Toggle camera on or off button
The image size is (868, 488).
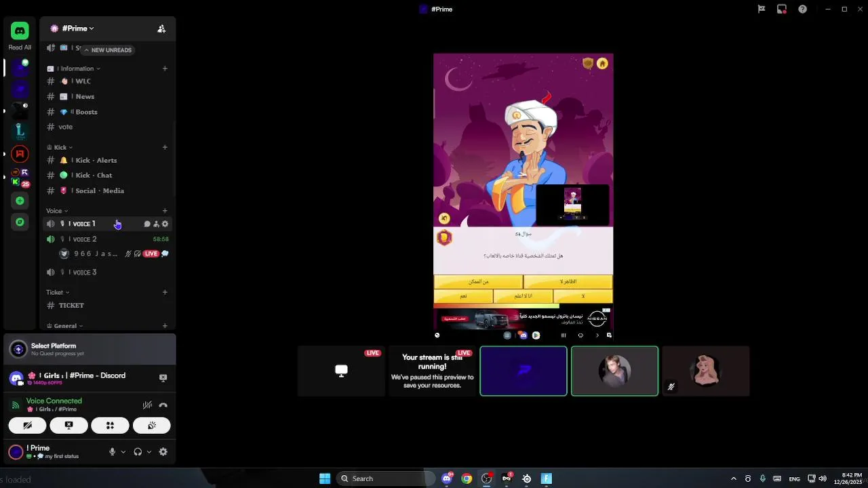click(x=27, y=426)
